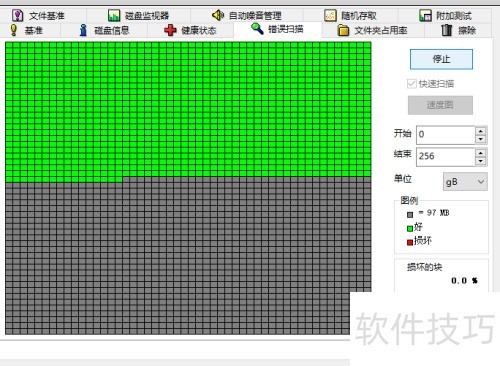Click the 速度图 button
The width and height of the screenshot is (500, 366).
(440, 105)
